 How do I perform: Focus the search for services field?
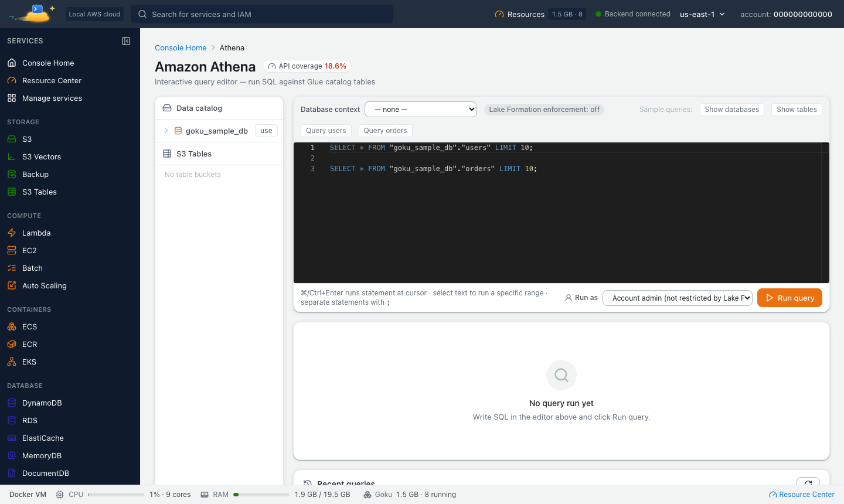tap(262, 14)
